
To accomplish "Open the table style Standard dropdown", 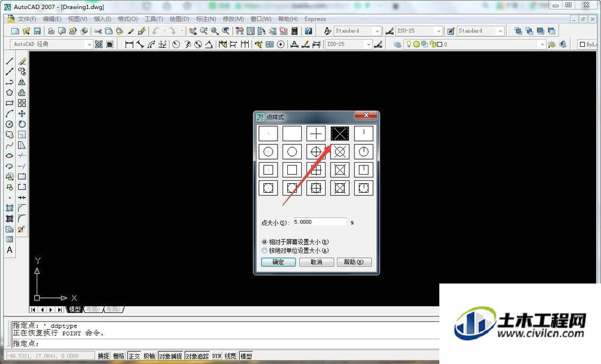I will click(x=500, y=31).
